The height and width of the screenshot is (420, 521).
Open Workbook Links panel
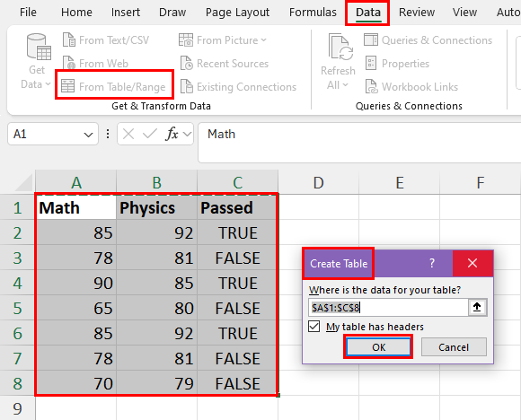(411, 87)
